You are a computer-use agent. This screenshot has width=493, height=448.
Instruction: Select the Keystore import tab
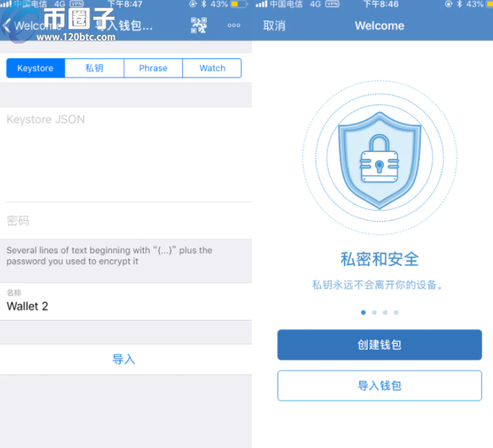pos(35,68)
